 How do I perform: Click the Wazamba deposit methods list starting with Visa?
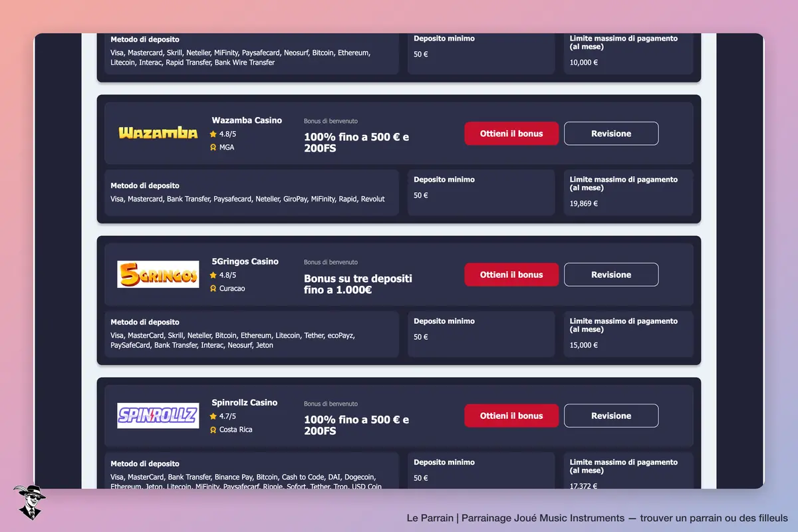pyautogui.click(x=247, y=199)
